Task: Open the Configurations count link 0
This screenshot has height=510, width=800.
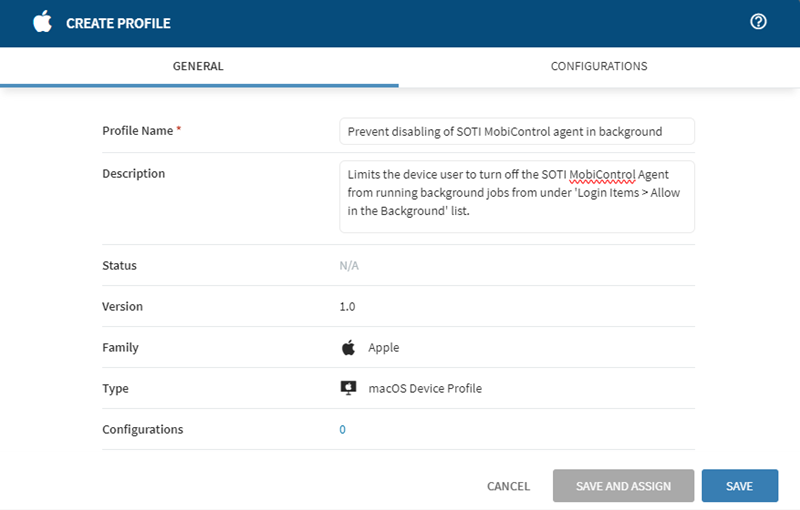Action: click(x=342, y=429)
